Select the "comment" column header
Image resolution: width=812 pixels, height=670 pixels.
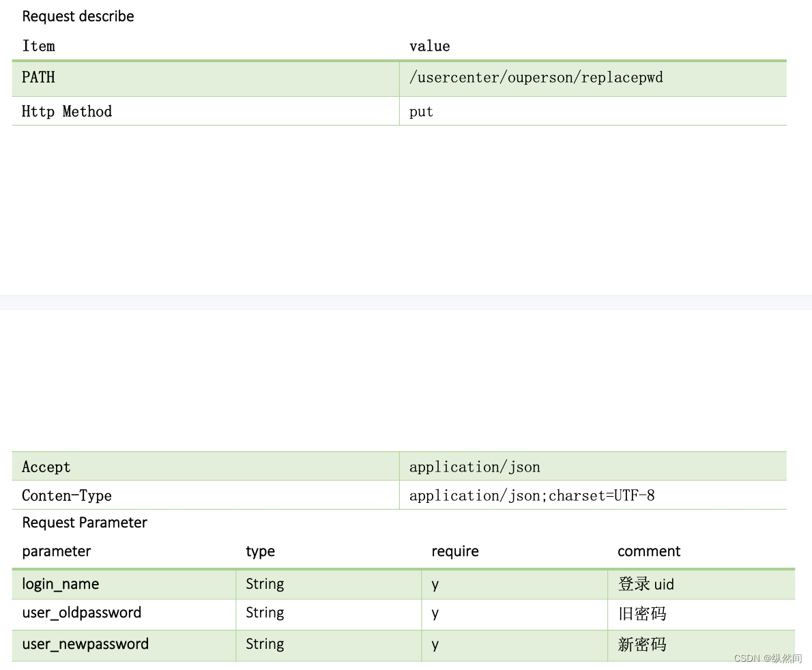click(x=649, y=551)
